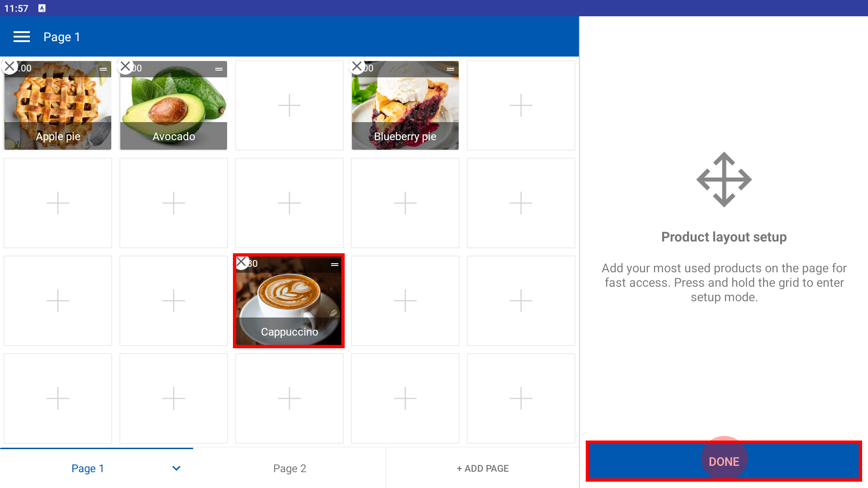868x488 pixels.
Task: Click the + ADD PAGE button
Action: [x=483, y=468]
